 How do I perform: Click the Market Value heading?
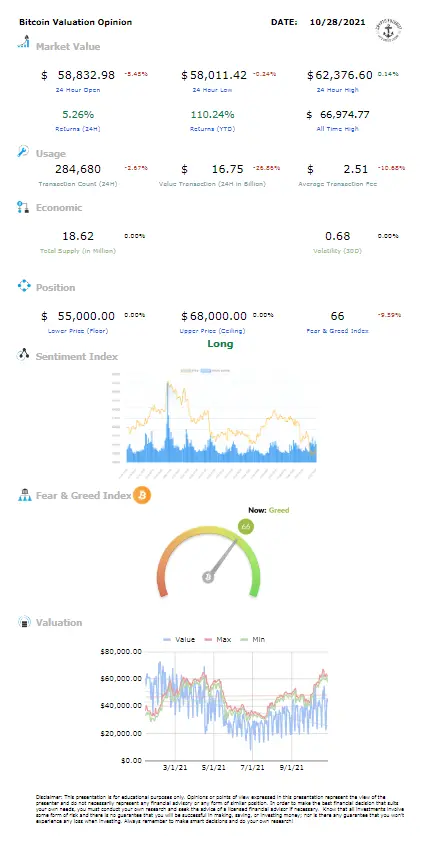coord(68,47)
